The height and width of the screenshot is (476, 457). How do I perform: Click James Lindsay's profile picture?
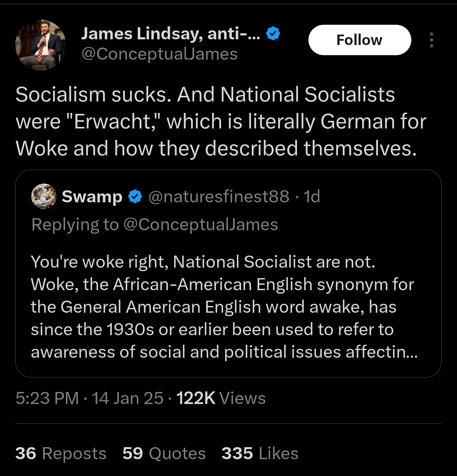[41, 45]
